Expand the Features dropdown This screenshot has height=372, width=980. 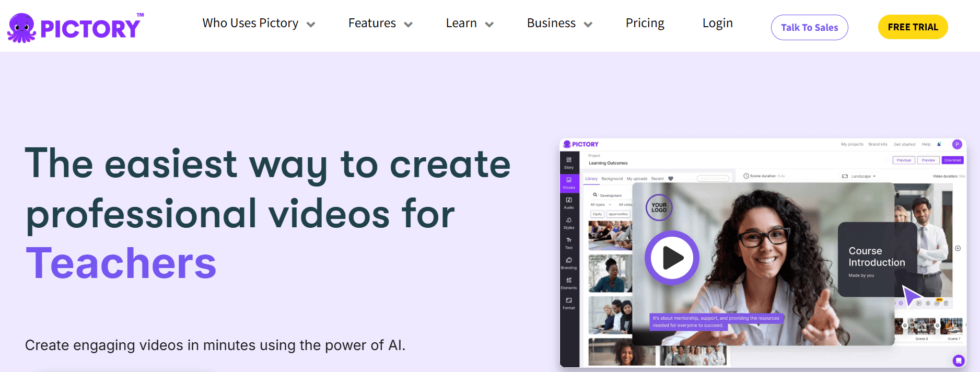380,24
